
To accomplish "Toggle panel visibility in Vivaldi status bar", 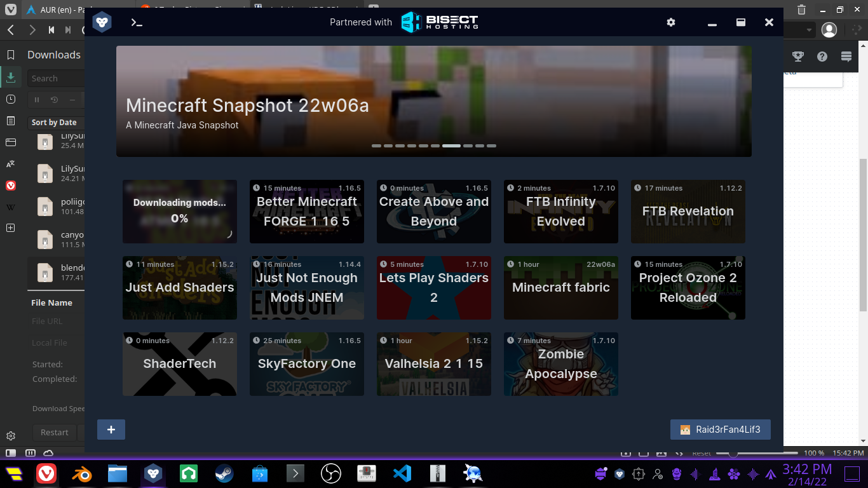I will (x=11, y=453).
